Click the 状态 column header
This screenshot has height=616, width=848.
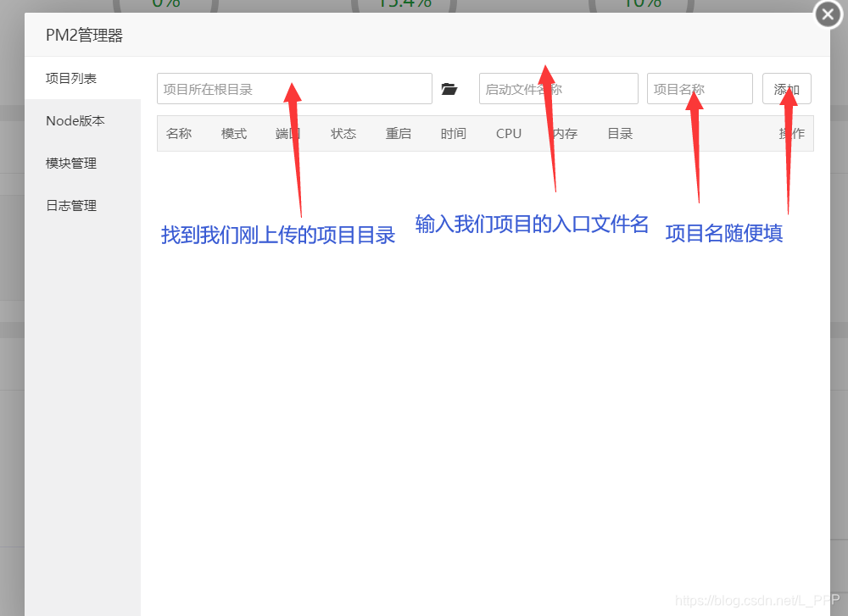click(x=343, y=134)
